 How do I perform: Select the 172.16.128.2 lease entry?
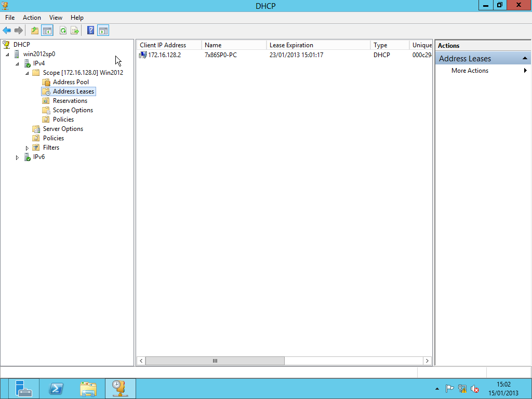164,55
